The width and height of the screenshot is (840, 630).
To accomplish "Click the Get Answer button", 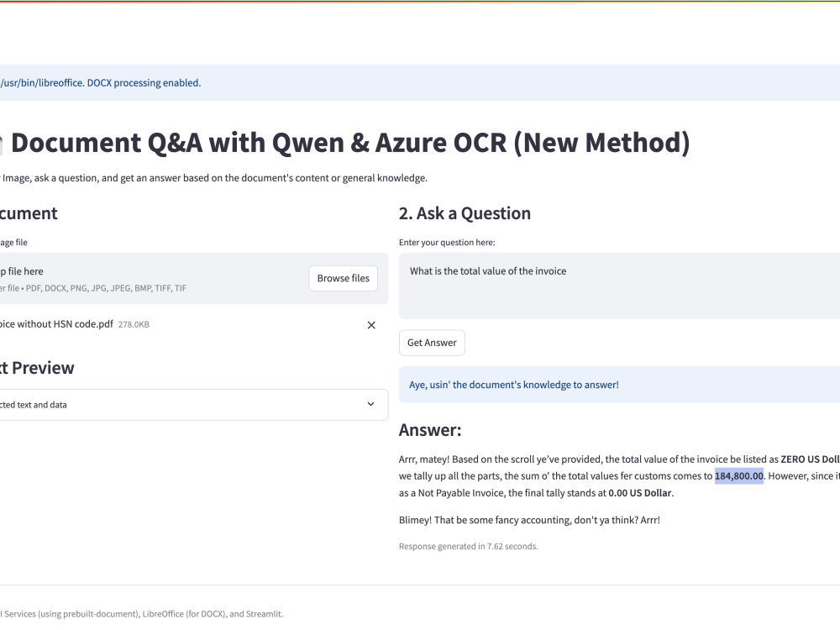I will (432, 343).
